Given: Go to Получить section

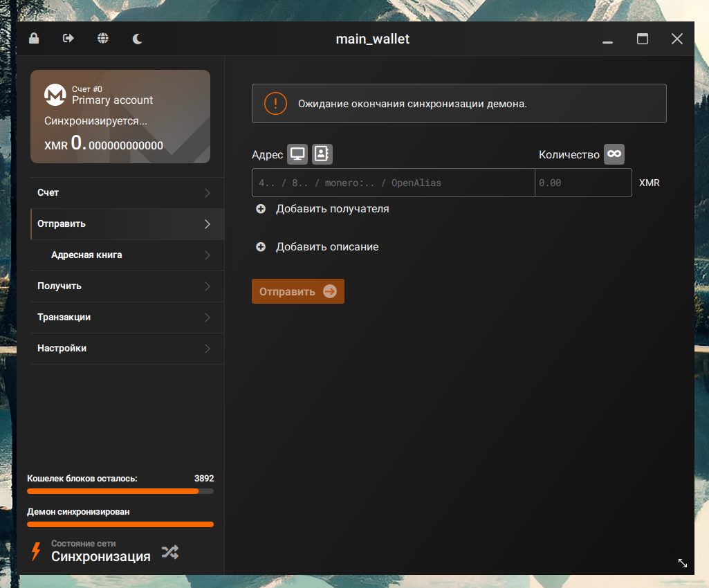Looking at the screenshot, I should click(x=127, y=286).
